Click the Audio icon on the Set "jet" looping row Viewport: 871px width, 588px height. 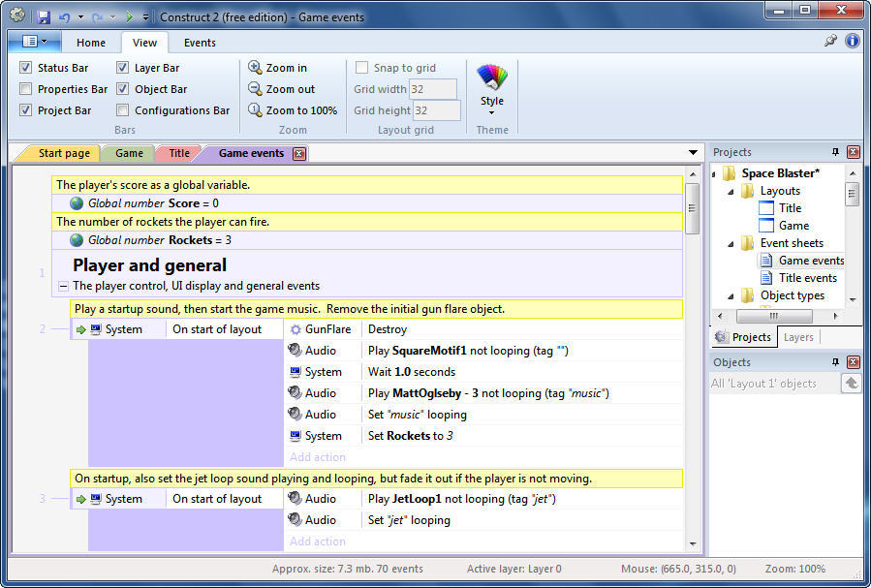point(295,519)
